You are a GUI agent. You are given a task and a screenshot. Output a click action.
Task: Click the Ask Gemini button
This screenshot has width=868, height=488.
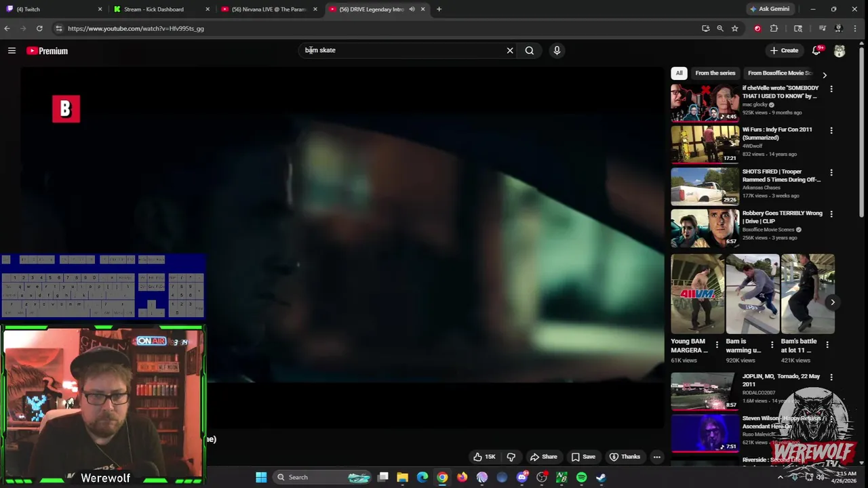coord(769,9)
